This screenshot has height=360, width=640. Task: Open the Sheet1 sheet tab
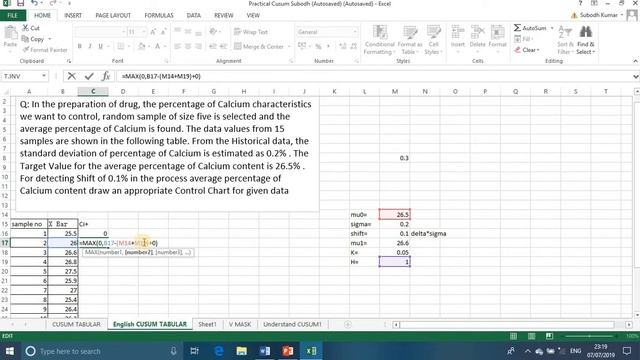point(207,324)
